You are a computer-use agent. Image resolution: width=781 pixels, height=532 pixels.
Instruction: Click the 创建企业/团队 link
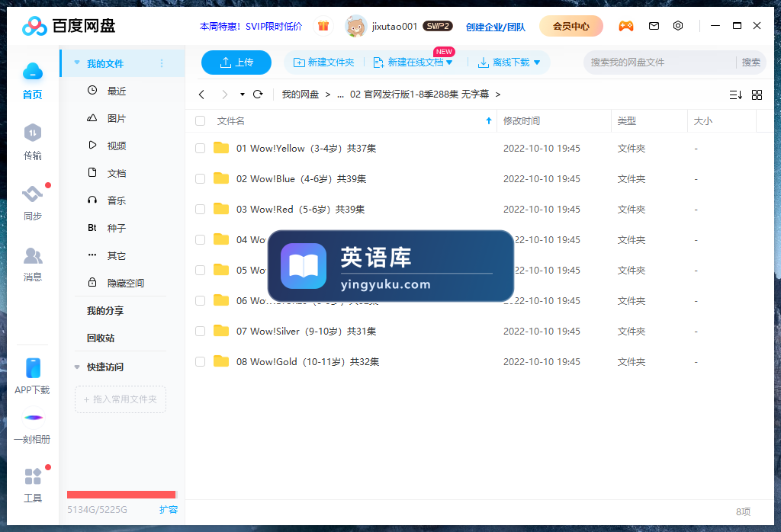[x=495, y=27]
